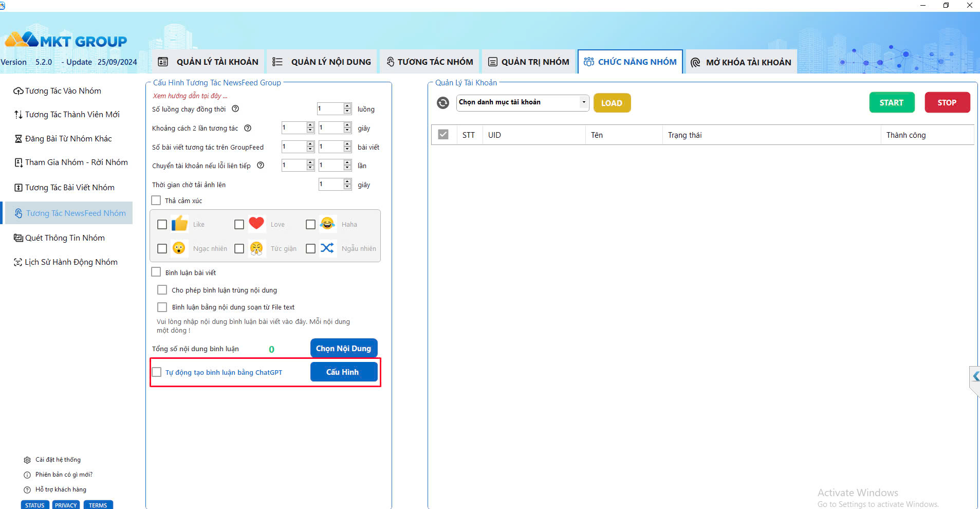The height and width of the screenshot is (509, 980).
Task: Open Tương Tác Bài Viết Nhóm item
Action: click(64, 188)
